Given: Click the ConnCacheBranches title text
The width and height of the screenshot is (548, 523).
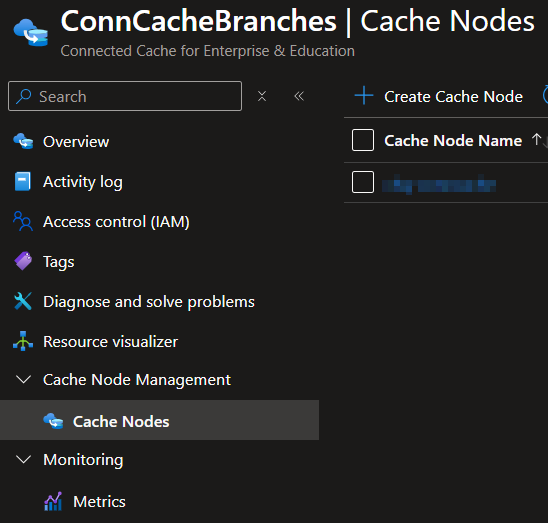Looking at the screenshot, I should 199,21.
